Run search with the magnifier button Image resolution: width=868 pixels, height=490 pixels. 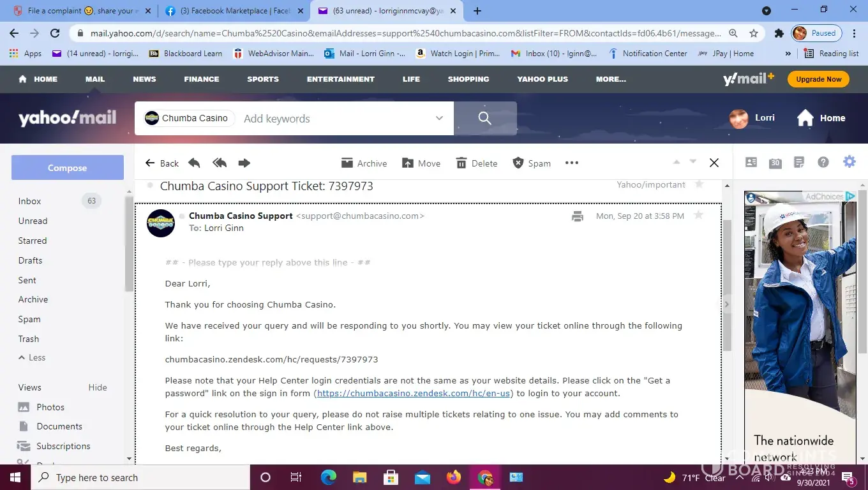tap(485, 118)
